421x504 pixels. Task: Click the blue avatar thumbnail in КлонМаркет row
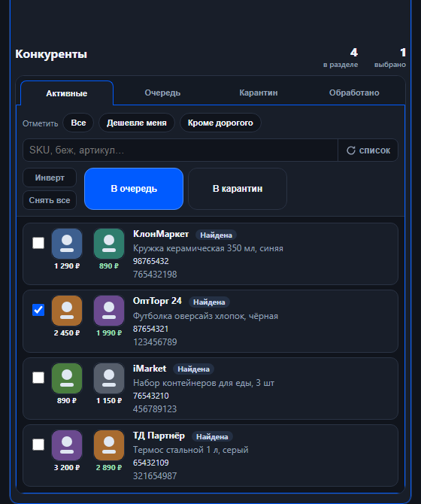point(67,244)
